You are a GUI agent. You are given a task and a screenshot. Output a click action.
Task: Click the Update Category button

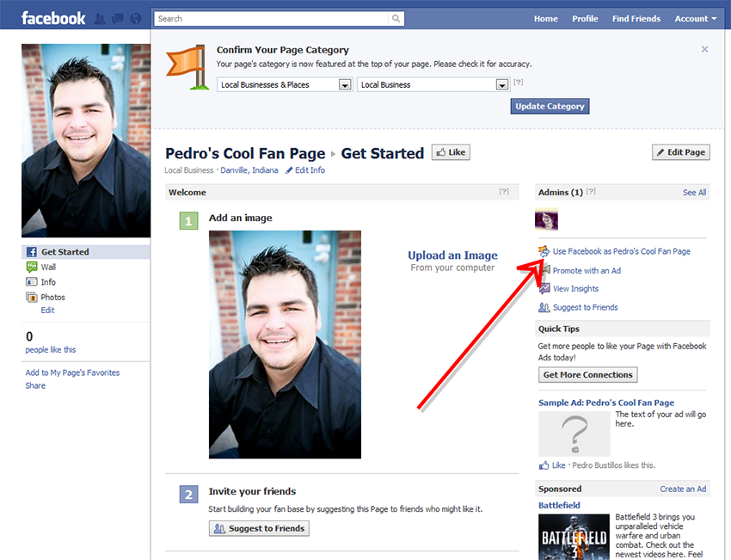(x=550, y=107)
